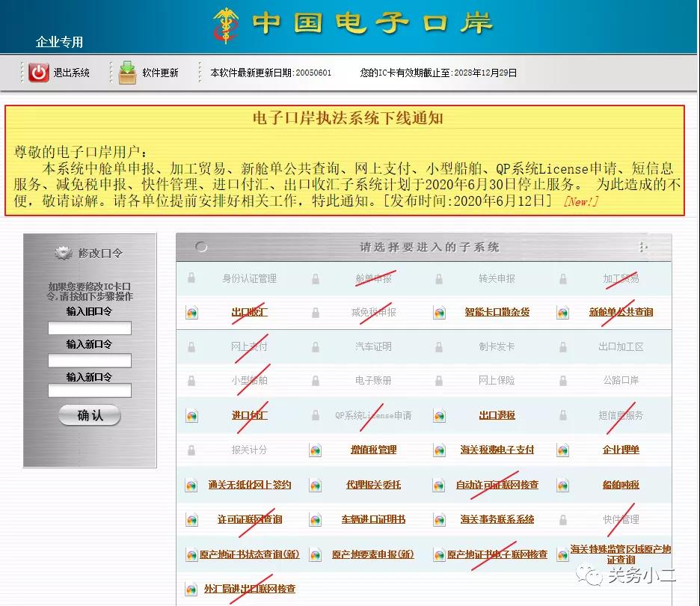This screenshot has width=700, height=606.
Task: Open 海关税费电子支付 subsystem
Action: 497,450
